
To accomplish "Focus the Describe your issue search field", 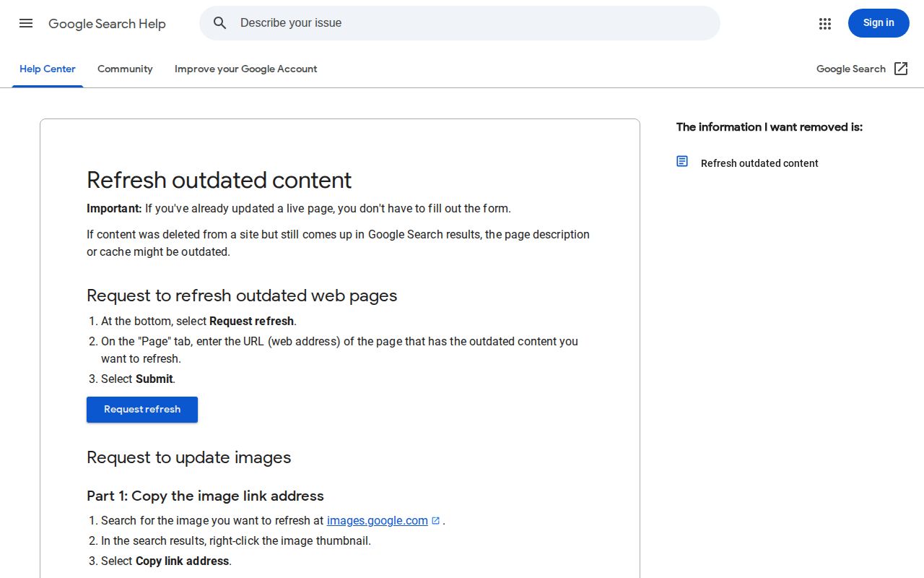I will pyautogui.click(x=460, y=23).
